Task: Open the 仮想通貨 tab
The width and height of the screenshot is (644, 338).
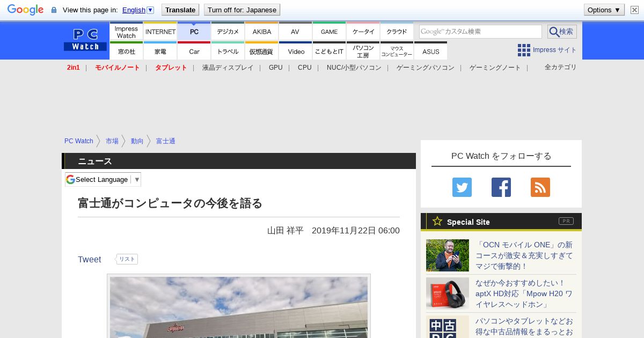Action: [262, 51]
